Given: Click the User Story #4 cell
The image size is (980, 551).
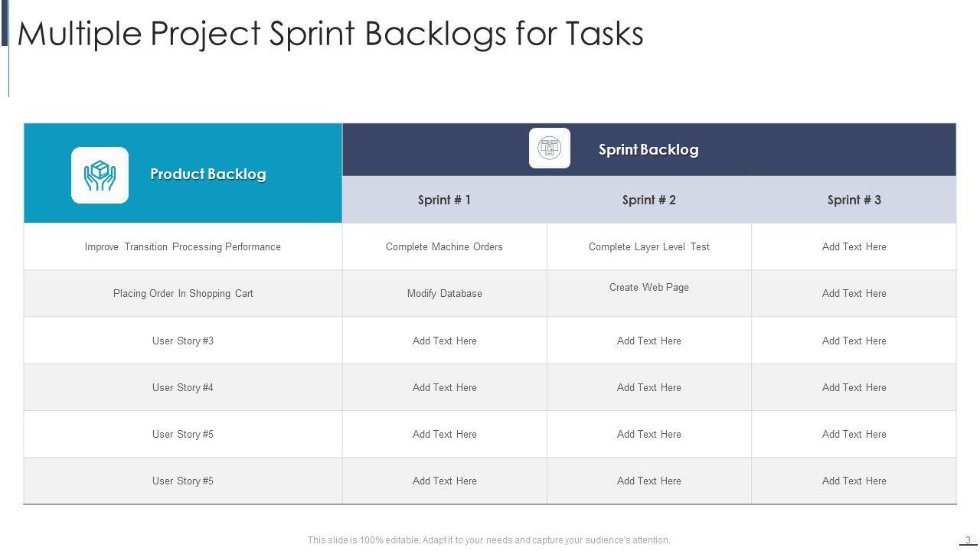Looking at the screenshot, I should click(x=183, y=388).
